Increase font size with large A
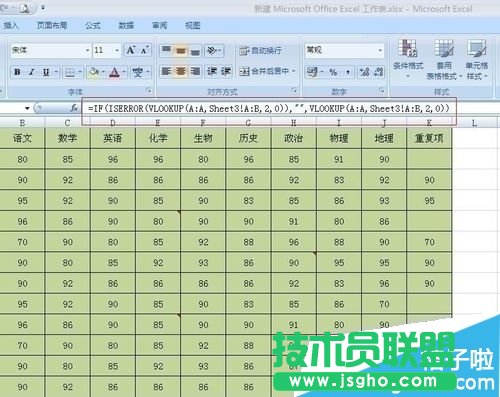The height and width of the screenshot is (397, 500). click(x=131, y=50)
